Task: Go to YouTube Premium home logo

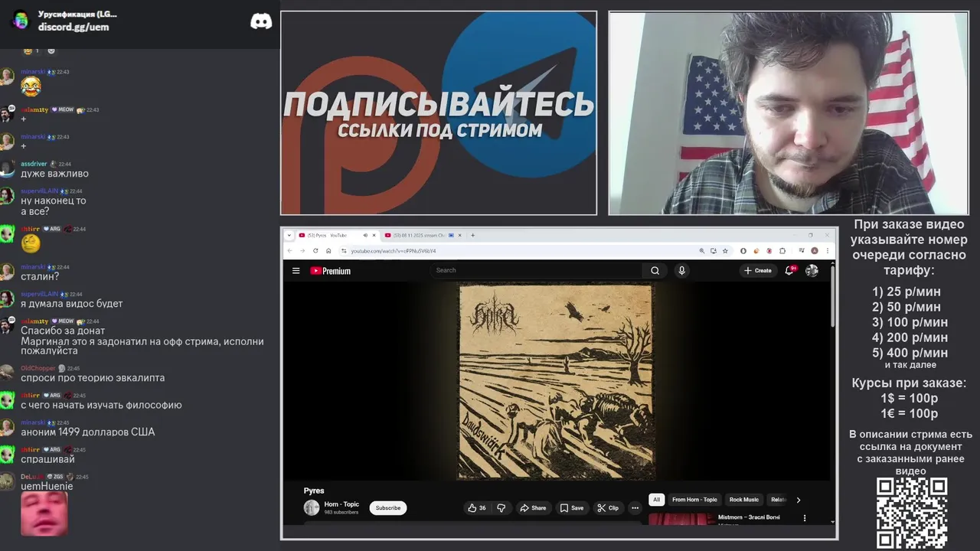Action: tap(330, 271)
